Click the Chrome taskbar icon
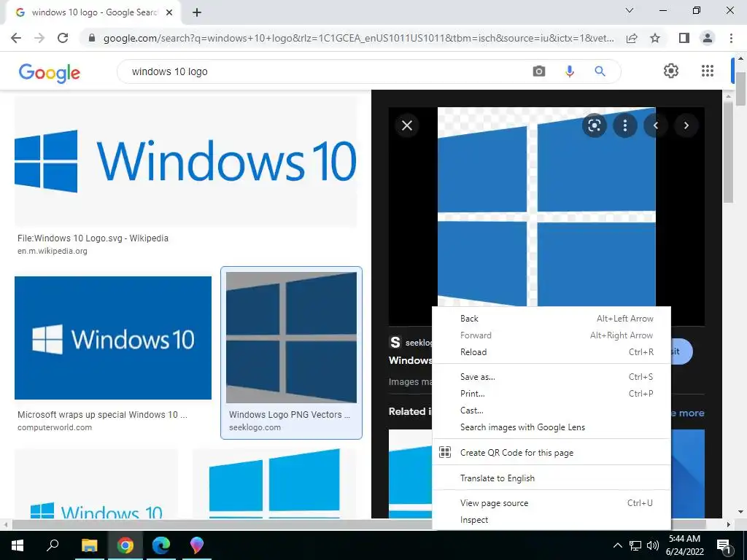Image resolution: width=747 pixels, height=560 pixels. 125,545
